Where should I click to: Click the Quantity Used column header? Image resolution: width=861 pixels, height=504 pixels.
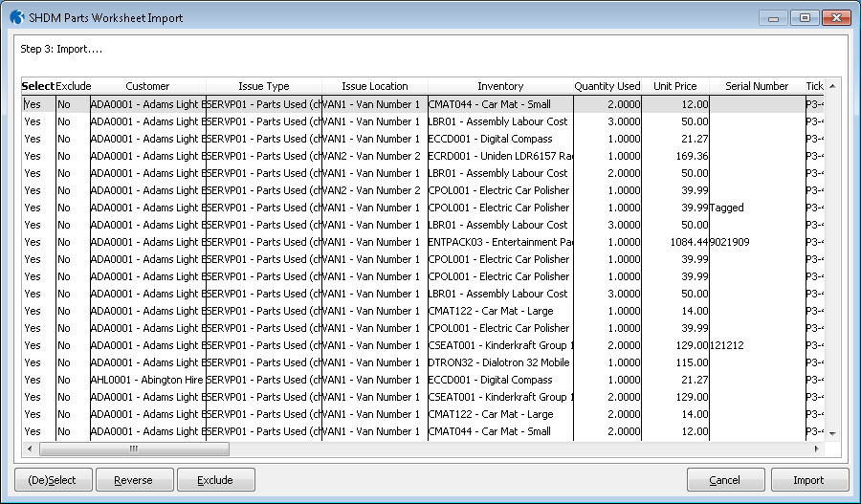click(607, 86)
